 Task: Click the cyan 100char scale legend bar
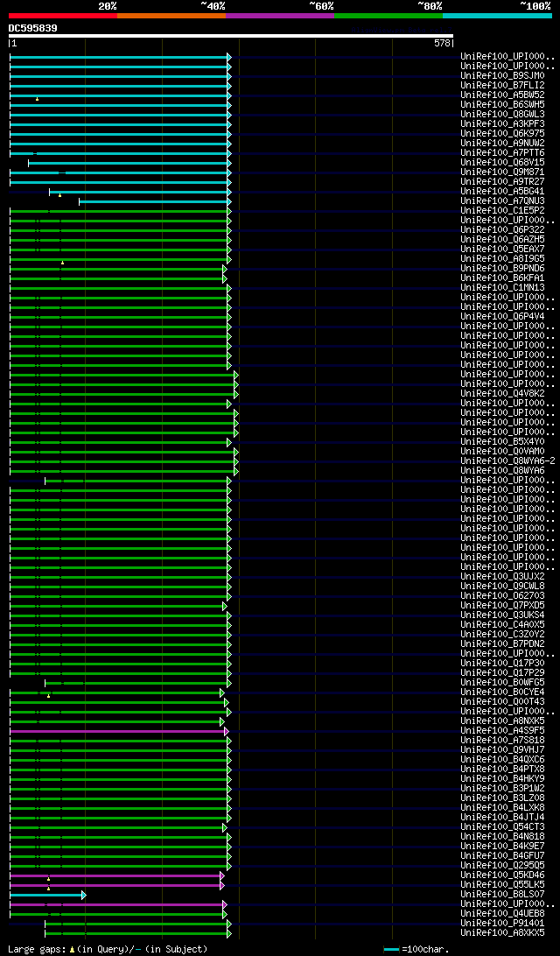[x=392, y=949]
